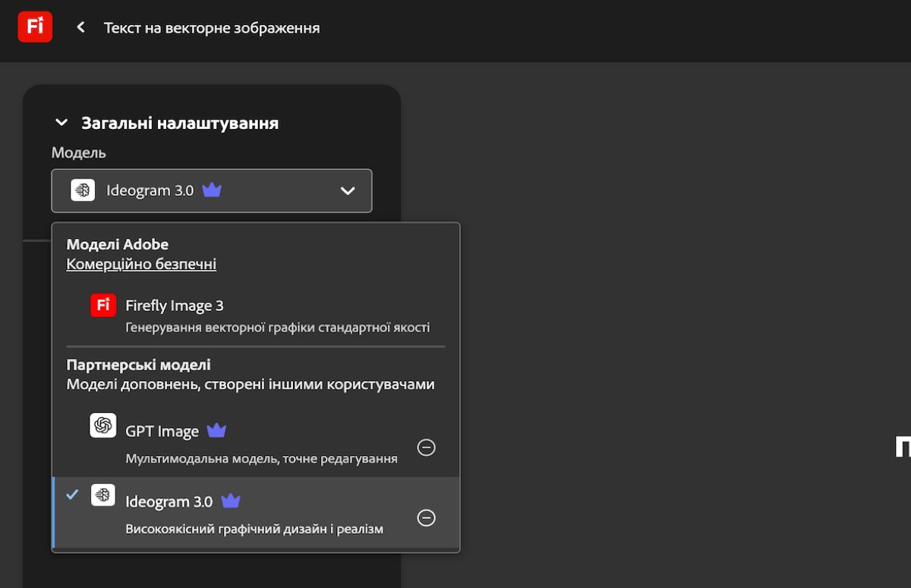Screen dimensions: 911x588
Task: Click the Текст на векторне зображення title
Action: [212, 28]
